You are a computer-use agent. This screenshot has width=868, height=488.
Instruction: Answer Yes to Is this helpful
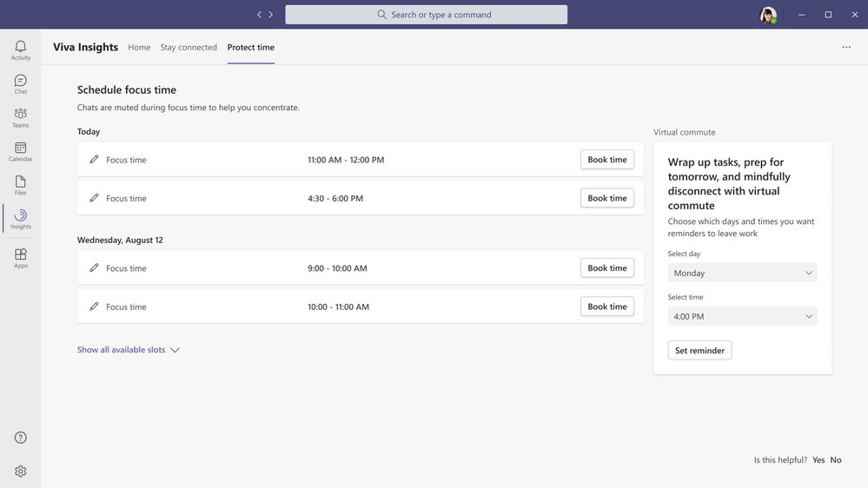pyautogui.click(x=818, y=460)
